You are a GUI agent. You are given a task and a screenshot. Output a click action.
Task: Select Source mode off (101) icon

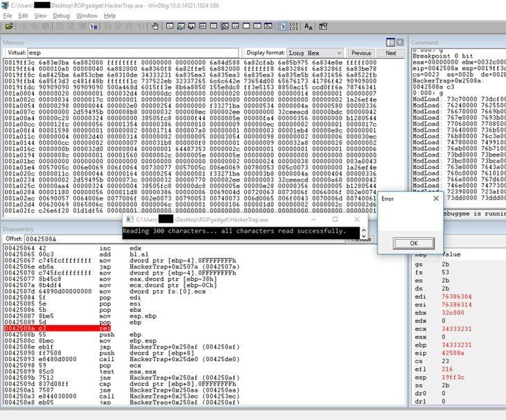click(x=294, y=26)
